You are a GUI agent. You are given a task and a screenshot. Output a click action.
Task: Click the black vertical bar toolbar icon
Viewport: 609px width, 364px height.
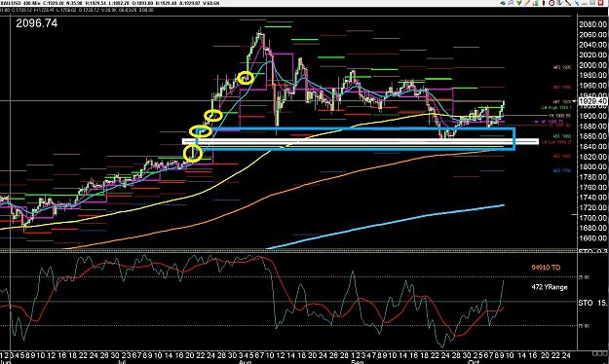coord(544,3)
